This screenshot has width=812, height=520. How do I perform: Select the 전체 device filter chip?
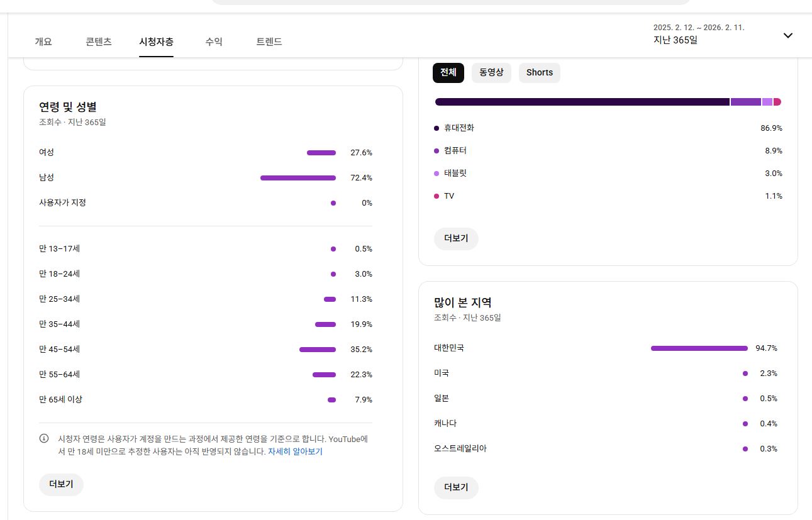tap(448, 72)
